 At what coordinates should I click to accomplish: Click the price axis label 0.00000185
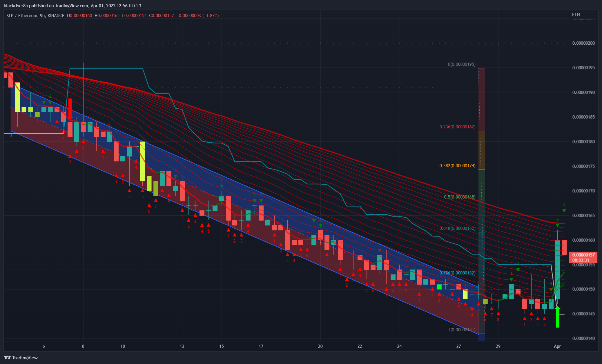point(583,117)
